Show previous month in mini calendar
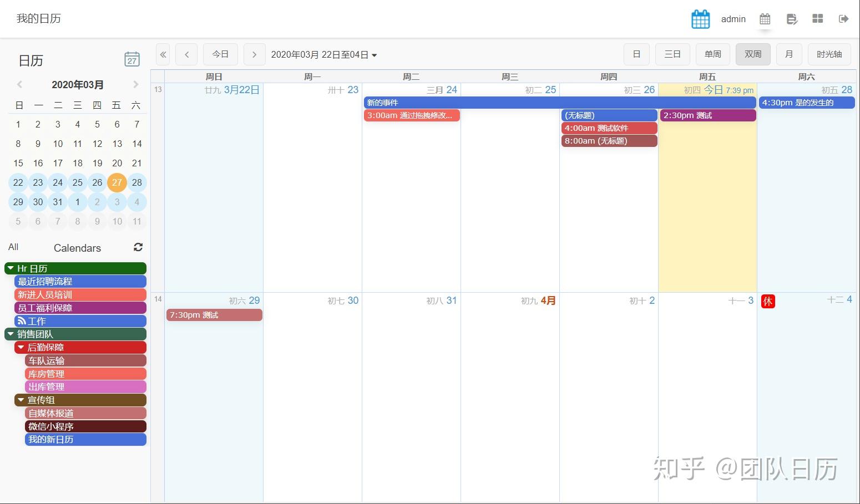 point(19,85)
